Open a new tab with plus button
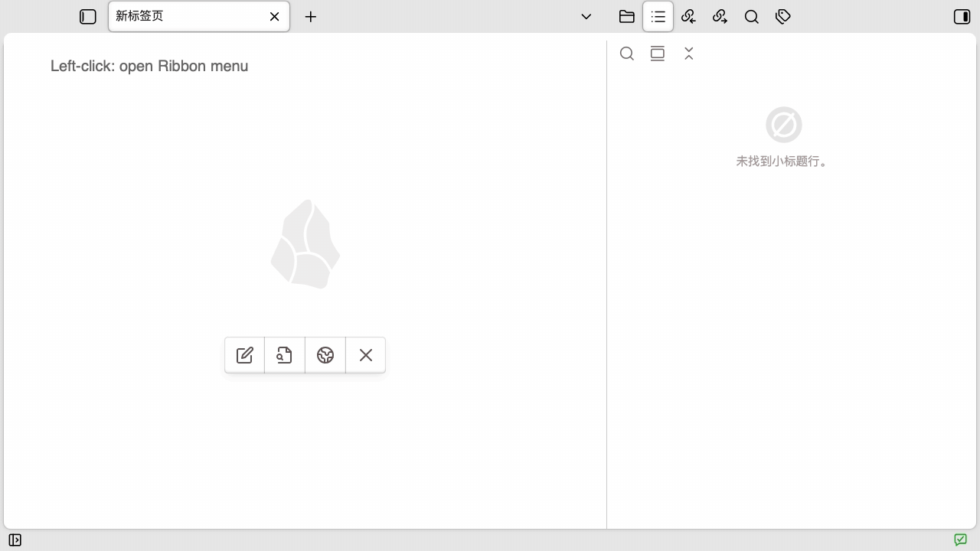980x551 pixels. click(311, 17)
